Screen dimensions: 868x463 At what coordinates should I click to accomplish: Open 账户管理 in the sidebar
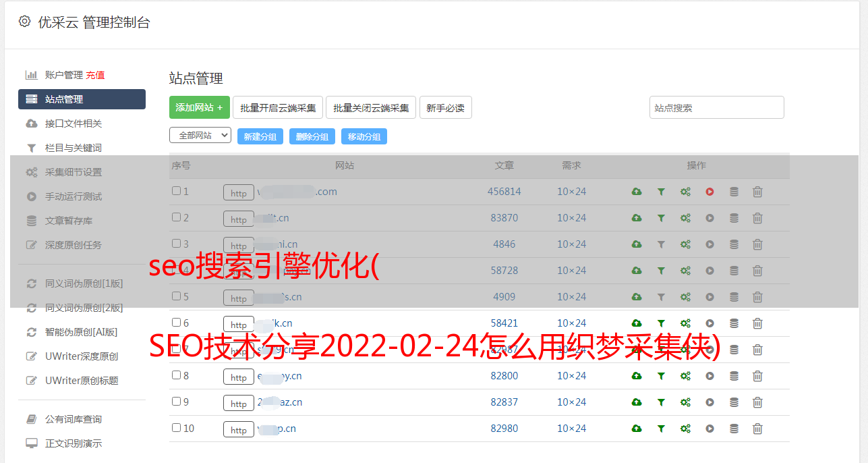pyautogui.click(x=63, y=75)
